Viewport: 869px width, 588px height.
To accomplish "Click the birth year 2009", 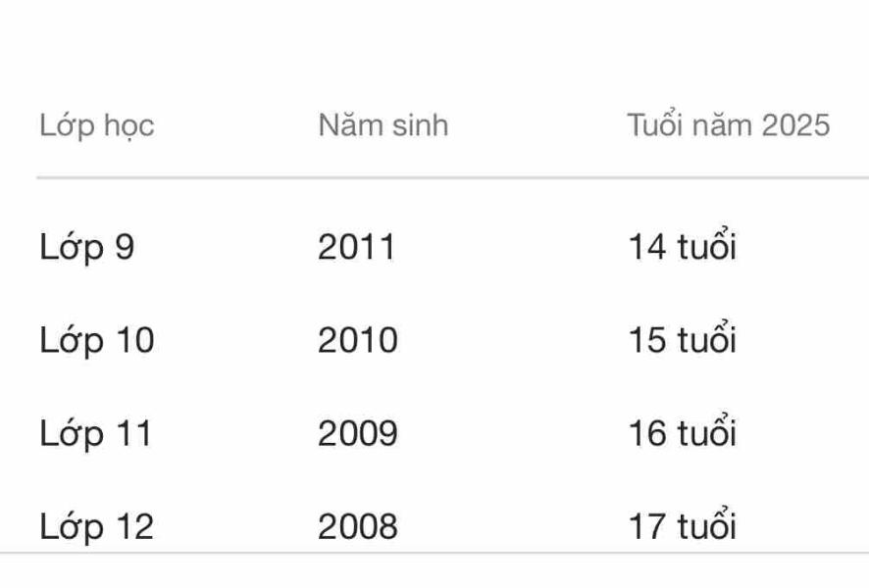I will coord(358,433).
